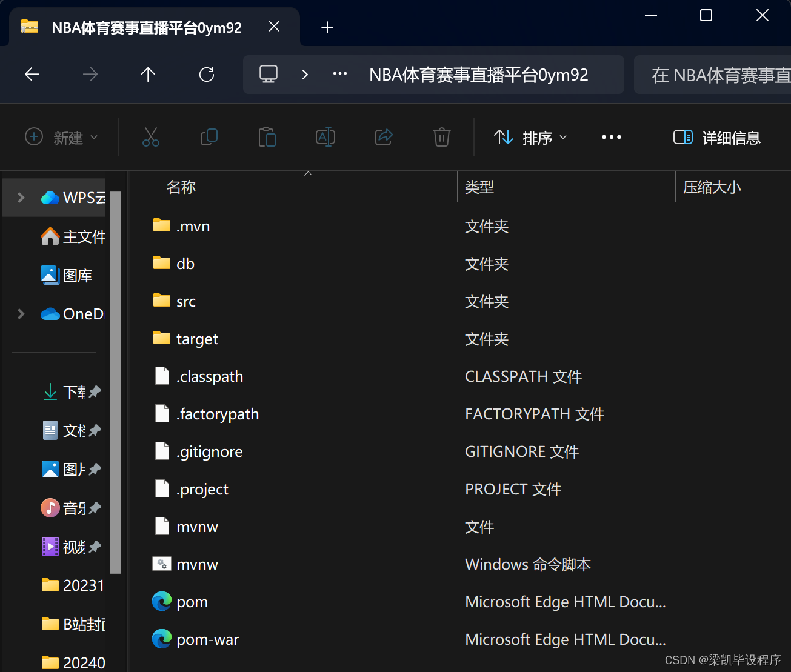Share files using the Share icon
The width and height of the screenshot is (791, 672).
point(383,137)
